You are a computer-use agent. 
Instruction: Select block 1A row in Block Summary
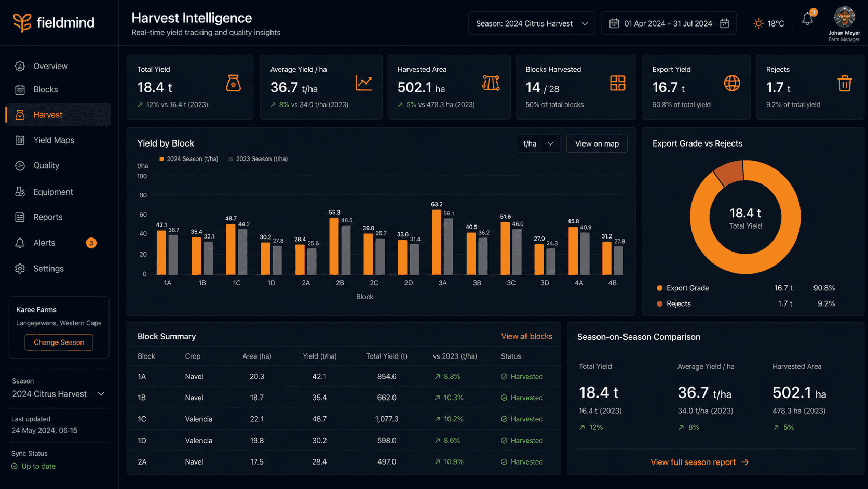(x=344, y=377)
